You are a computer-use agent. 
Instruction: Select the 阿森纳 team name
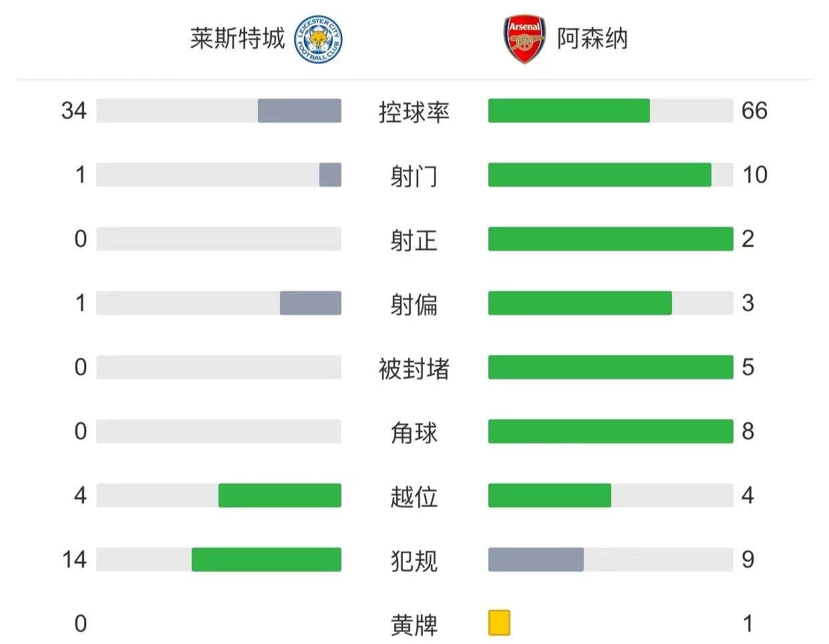(593, 39)
